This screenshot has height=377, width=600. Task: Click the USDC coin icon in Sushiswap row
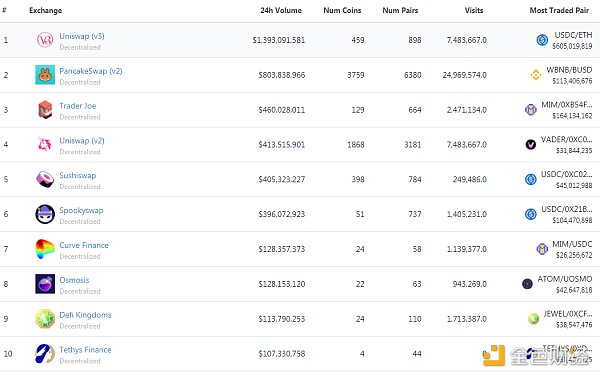point(530,179)
